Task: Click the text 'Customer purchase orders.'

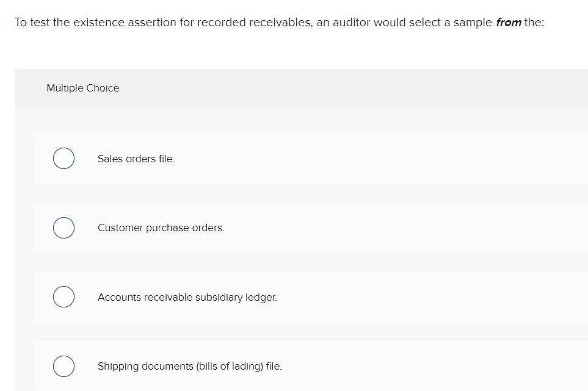Action: tap(161, 228)
